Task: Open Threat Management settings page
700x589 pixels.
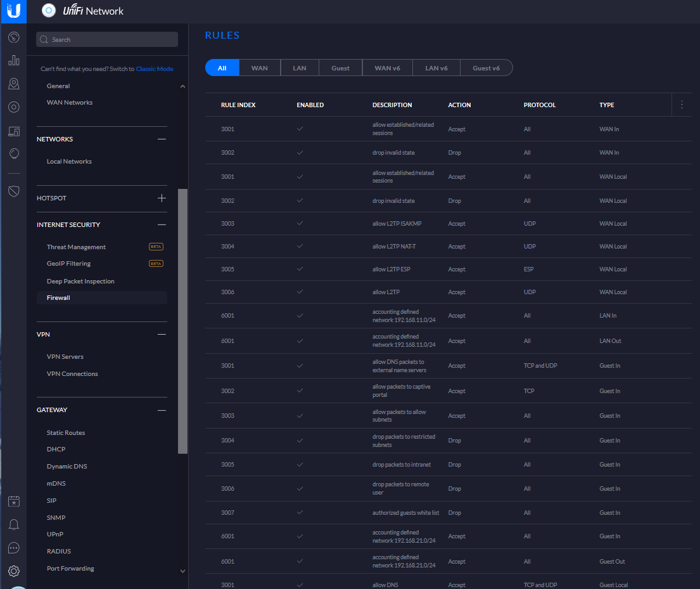Action: click(76, 247)
